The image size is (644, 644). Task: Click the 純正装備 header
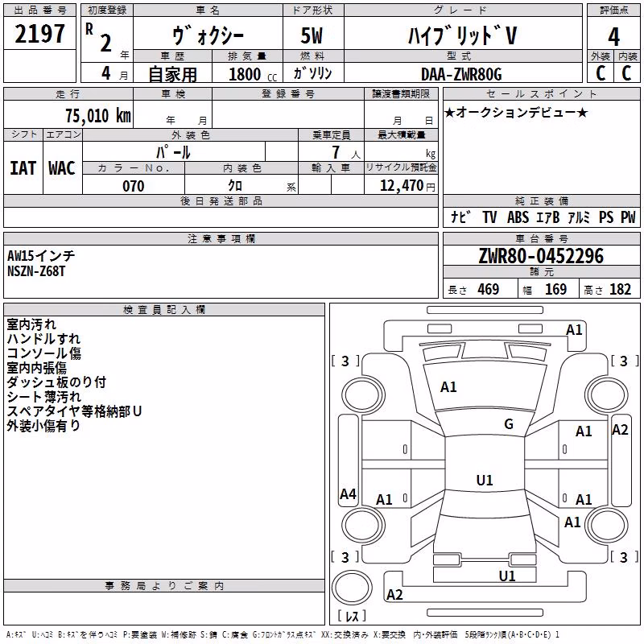541,201
